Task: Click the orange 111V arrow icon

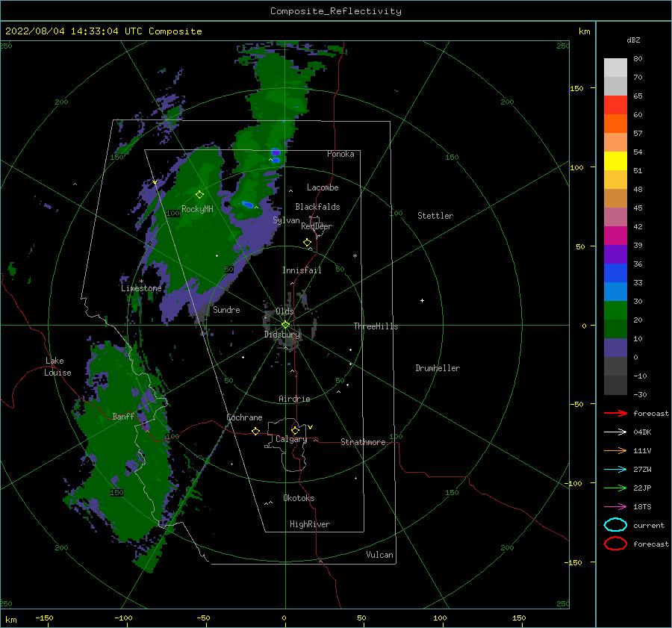Action: pos(615,450)
